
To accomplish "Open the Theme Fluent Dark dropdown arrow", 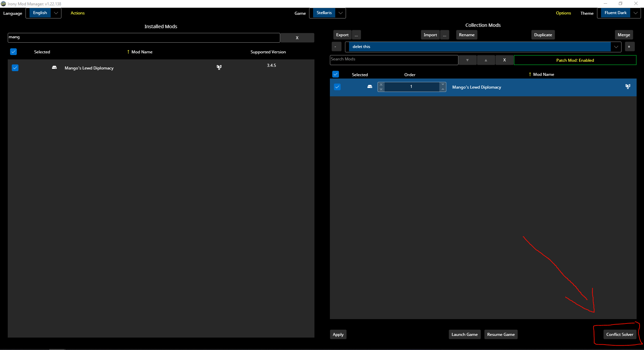I will (636, 13).
